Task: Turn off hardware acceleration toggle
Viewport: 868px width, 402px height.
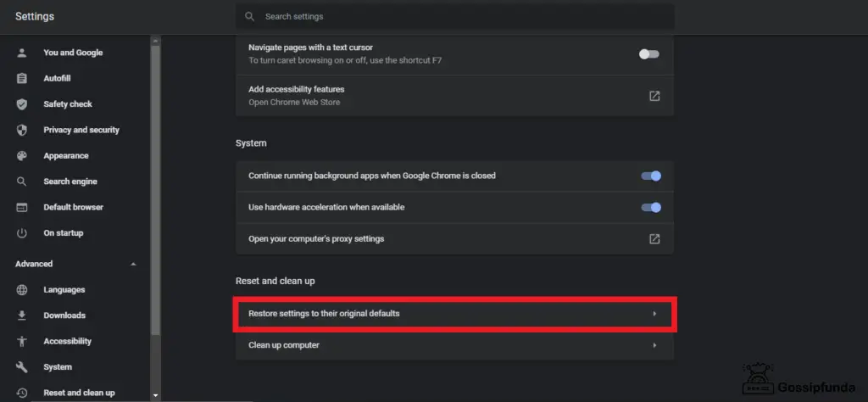Action: point(651,207)
